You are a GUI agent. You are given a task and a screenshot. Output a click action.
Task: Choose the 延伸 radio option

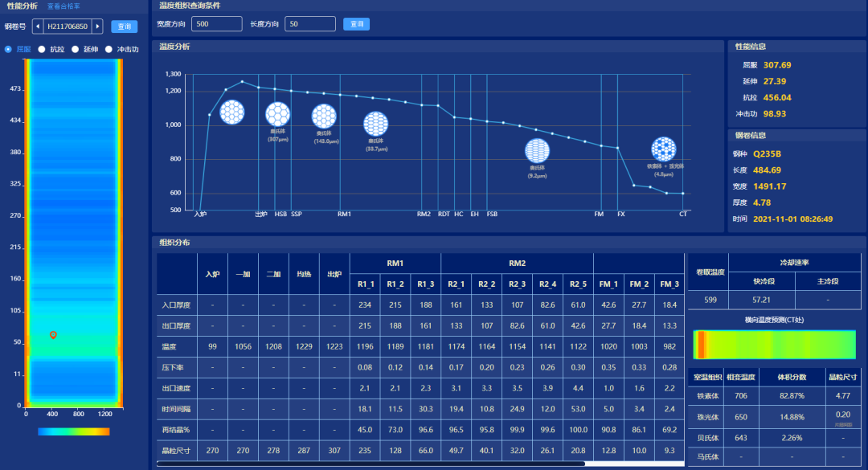click(76, 49)
